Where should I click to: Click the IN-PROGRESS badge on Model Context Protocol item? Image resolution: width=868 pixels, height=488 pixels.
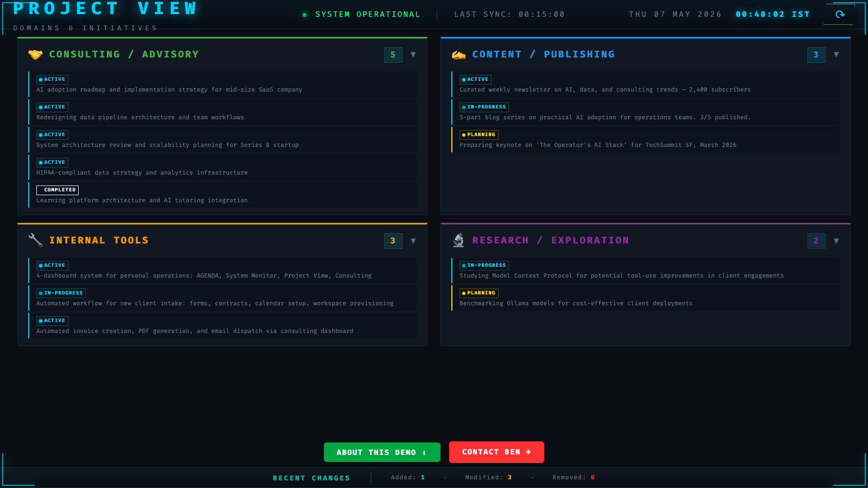484,265
